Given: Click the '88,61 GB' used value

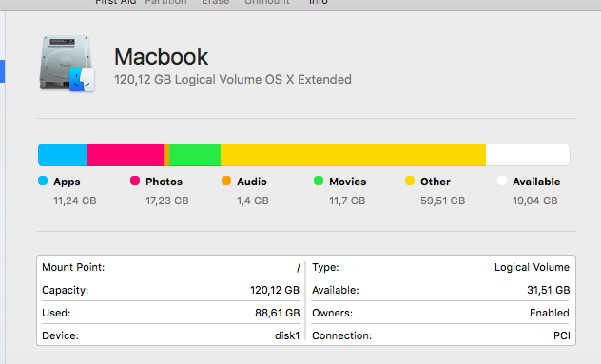Looking at the screenshot, I should click(x=278, y=313).
